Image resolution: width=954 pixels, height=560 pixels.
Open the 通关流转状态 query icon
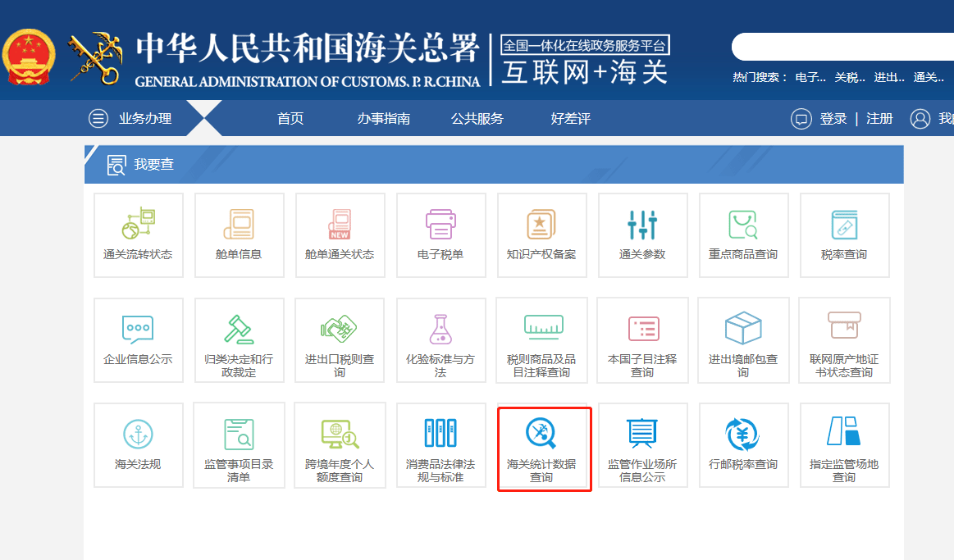(138, 235)
